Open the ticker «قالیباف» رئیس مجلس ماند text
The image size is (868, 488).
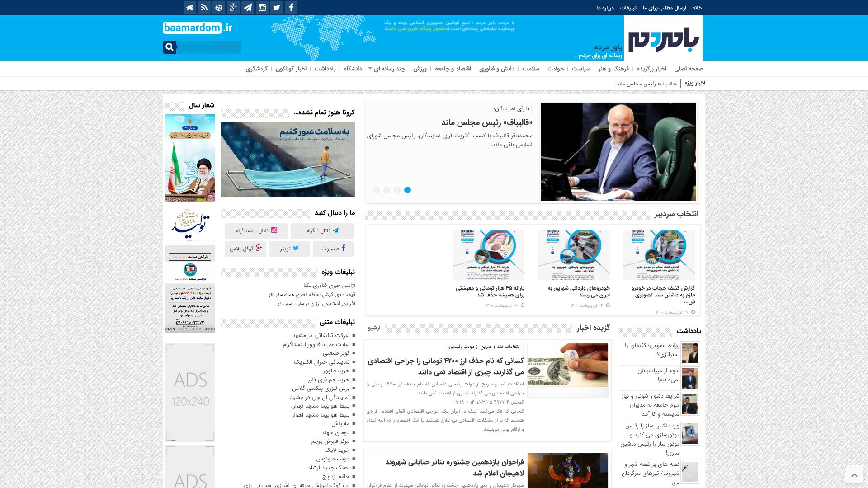(x=646, y=84)
